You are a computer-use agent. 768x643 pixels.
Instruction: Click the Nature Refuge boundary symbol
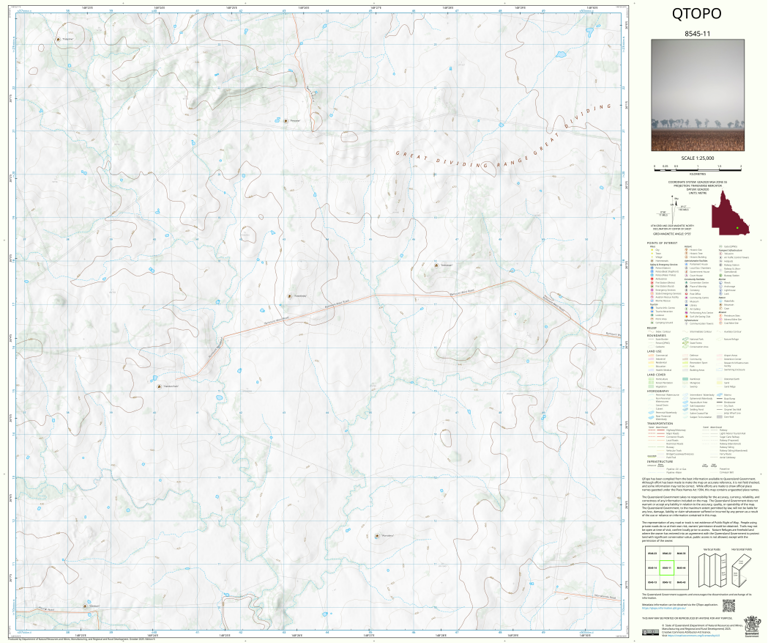coord(720,339)
